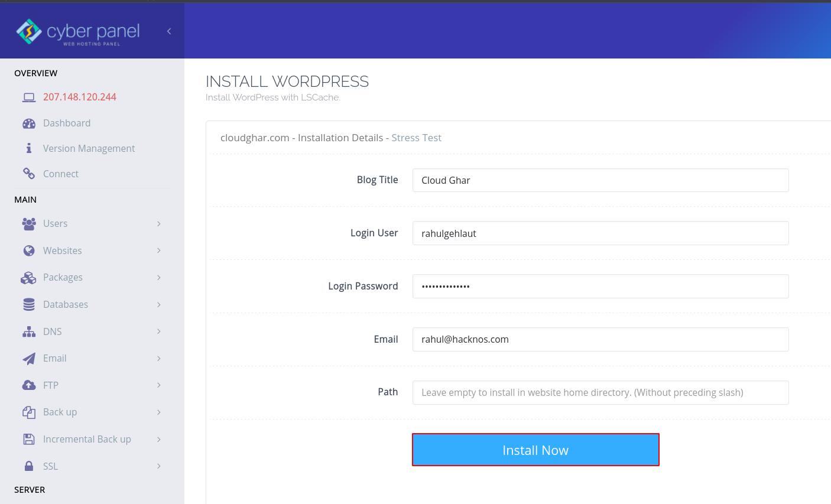Open the Packages menu label

click(63, 278)
